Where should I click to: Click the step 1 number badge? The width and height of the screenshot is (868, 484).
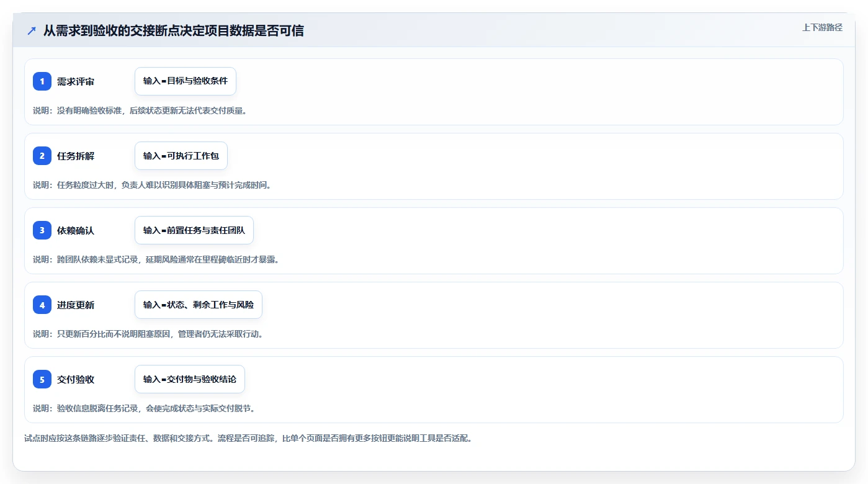[42, 81]
